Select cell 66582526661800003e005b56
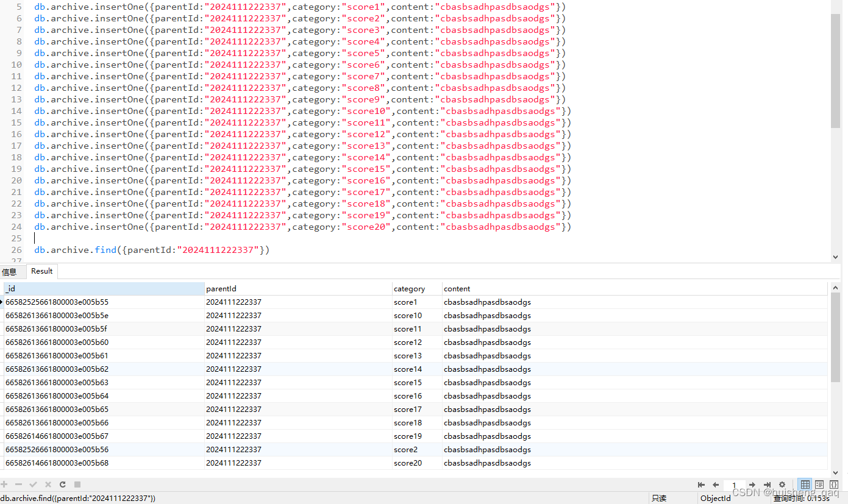This screenshot has height=504, width=848. 104,450
